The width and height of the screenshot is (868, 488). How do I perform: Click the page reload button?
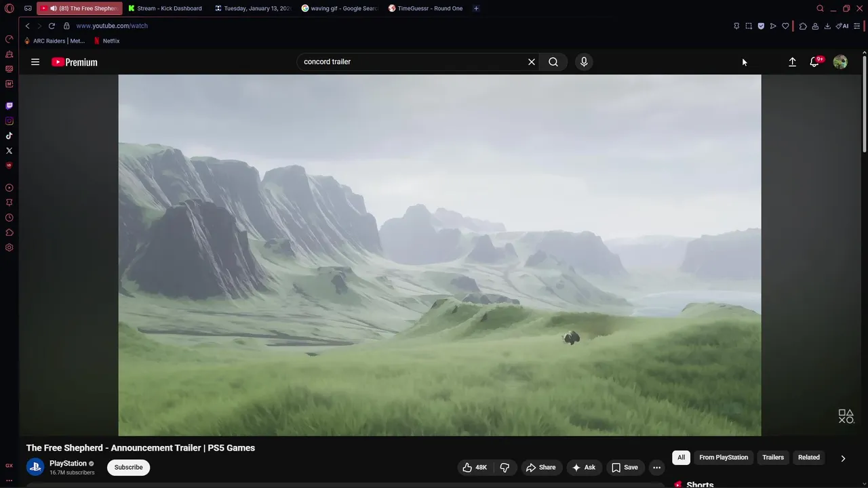tap(52, 26)
